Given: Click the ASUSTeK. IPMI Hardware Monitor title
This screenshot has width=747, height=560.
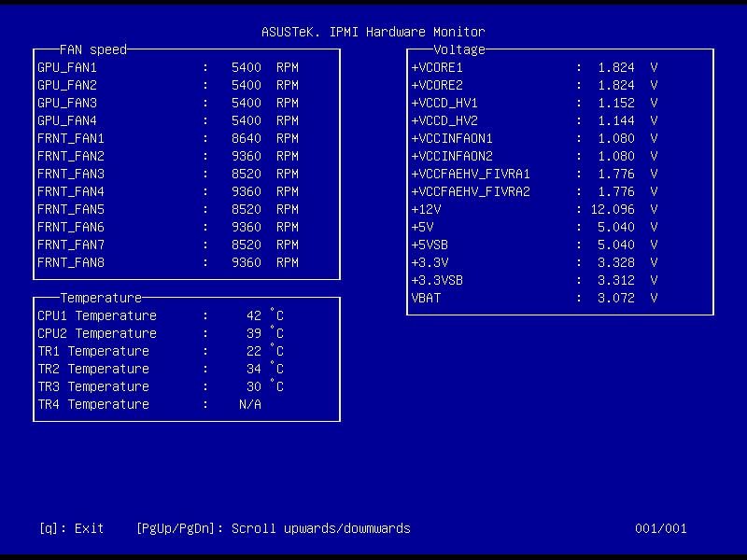Looking at the screenshot, I should click(373, 32).
